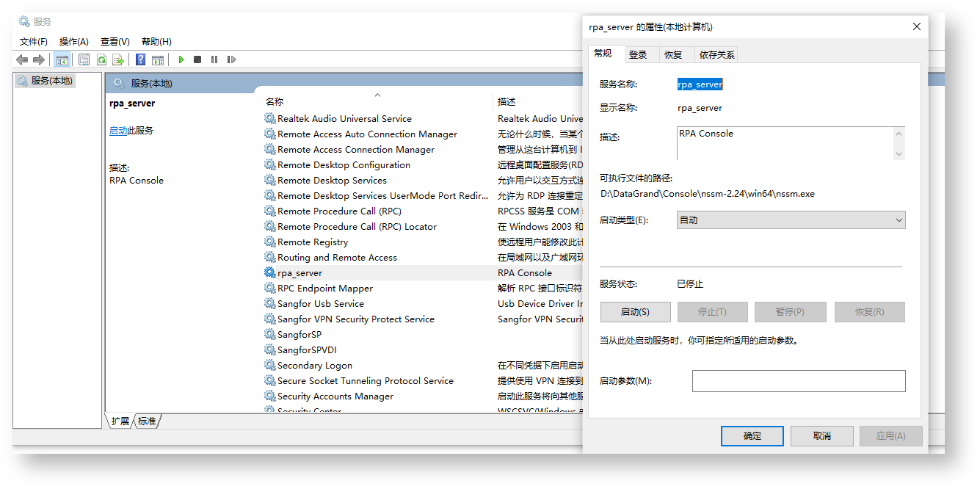Select Secure Socket Tunneling Protocol Service row
This screenshot has height=489, width=980.
[x=422, y=380]
